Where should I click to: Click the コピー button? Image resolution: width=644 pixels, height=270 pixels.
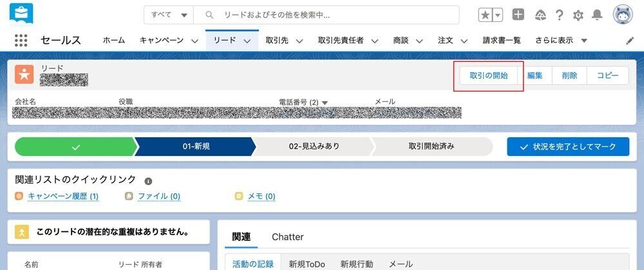(607, 75)
